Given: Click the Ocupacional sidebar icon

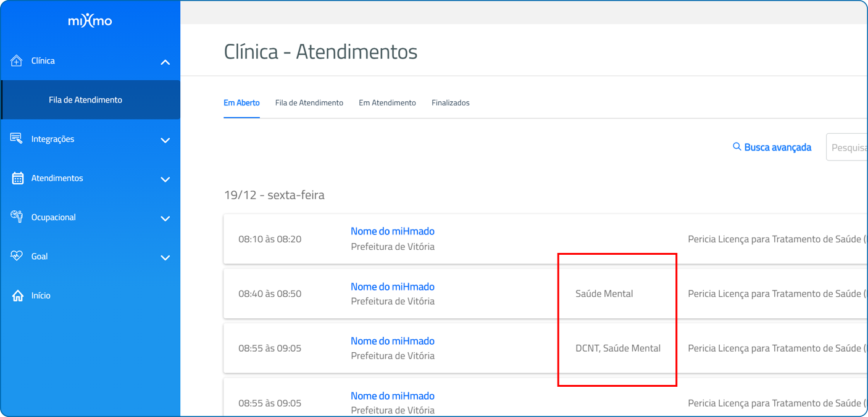Looking at the screenshot, I should tap(17, 217).
